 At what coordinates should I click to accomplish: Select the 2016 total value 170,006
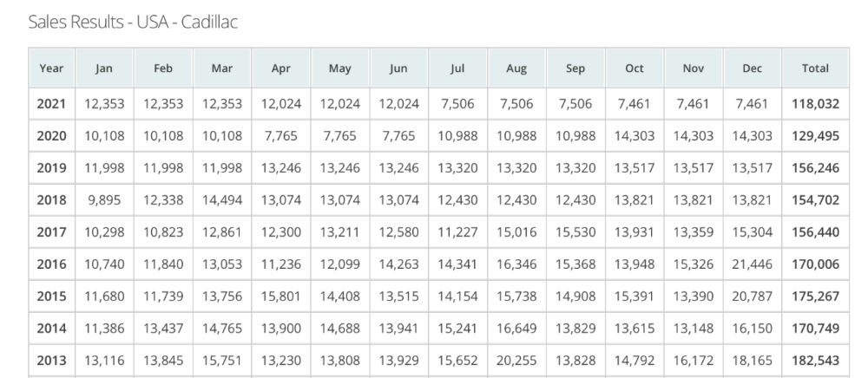[815, 264]
